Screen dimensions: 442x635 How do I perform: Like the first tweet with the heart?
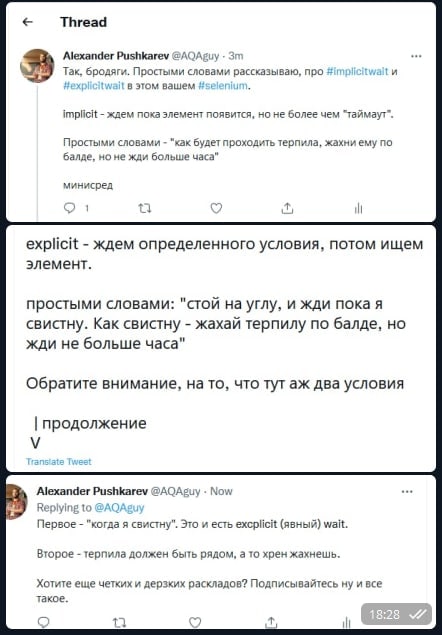[x=216, y=208]
